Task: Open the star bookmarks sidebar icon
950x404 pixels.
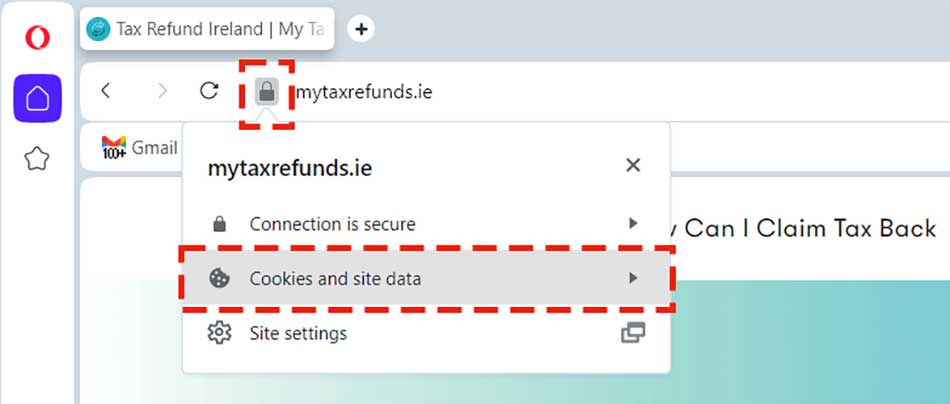Action: pos(37,158)
